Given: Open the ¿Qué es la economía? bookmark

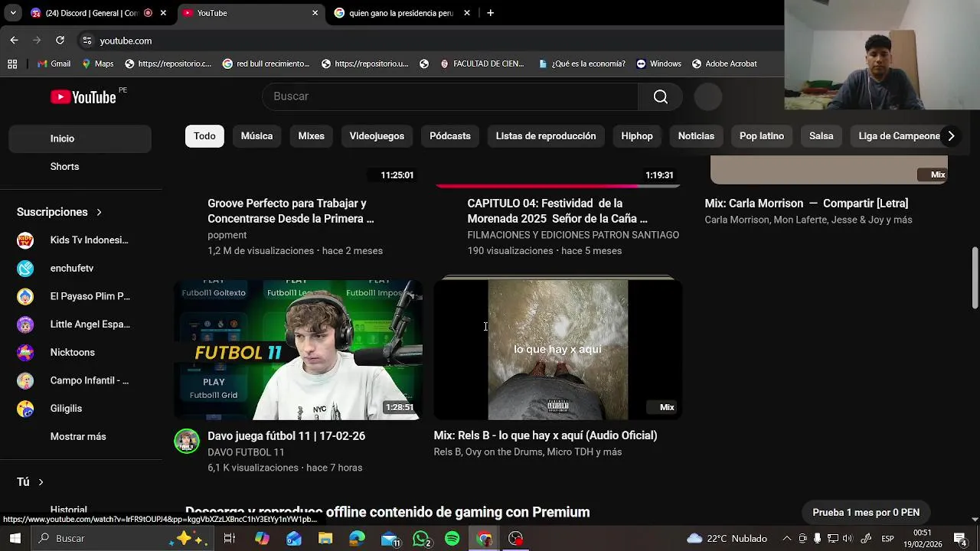Looking at the screenshot, I should tap(582, 64).
